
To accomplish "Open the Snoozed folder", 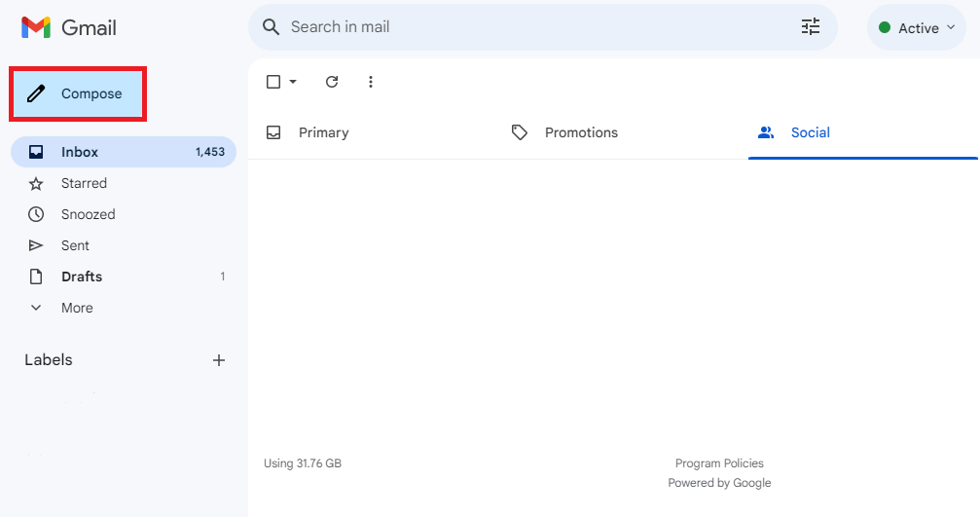I will pyautogui.click(x=124, y=214).
